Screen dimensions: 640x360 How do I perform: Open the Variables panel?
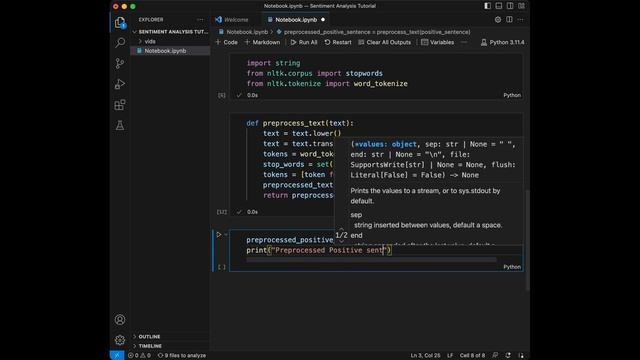(x=438, y=42)
